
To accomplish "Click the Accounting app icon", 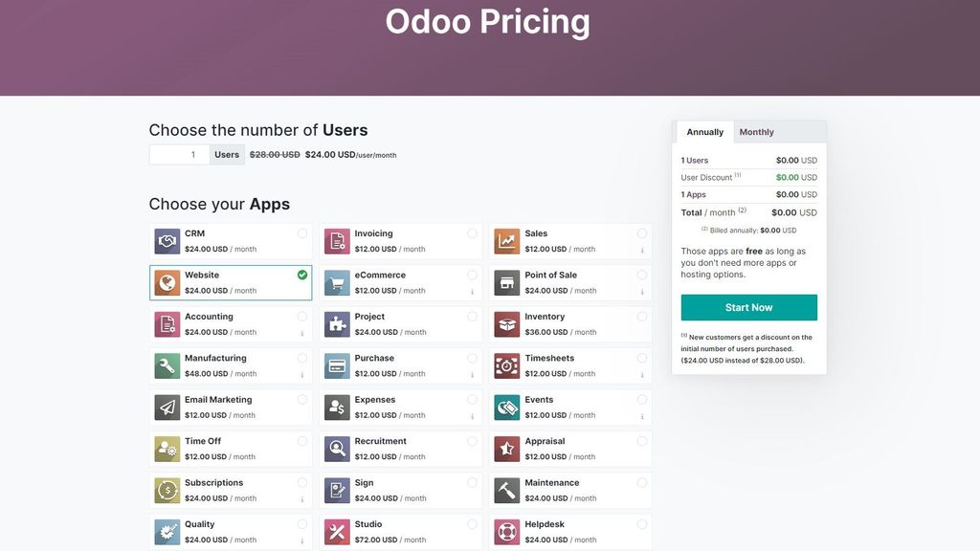I will point(167,323).
